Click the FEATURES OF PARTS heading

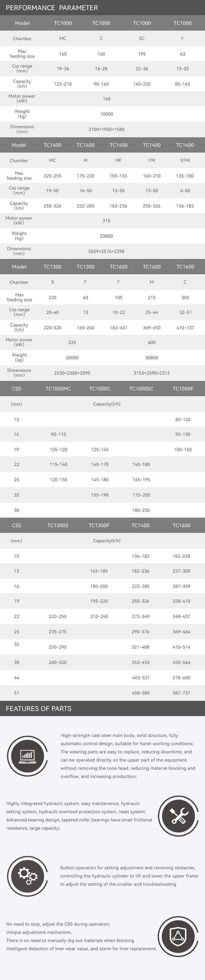[39, 709]
